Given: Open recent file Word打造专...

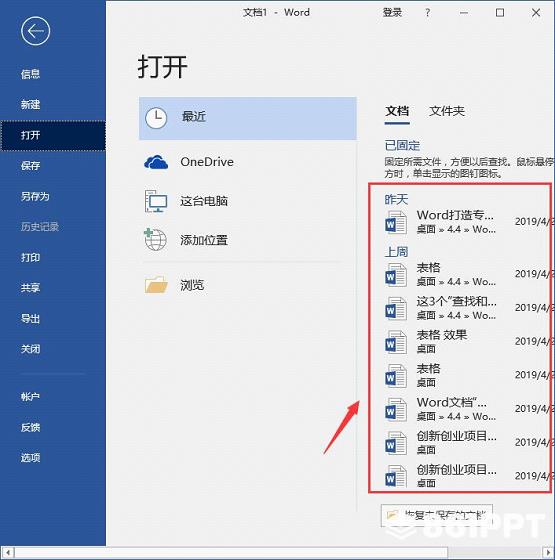Looking at the screenshot, I should point(455,215).
